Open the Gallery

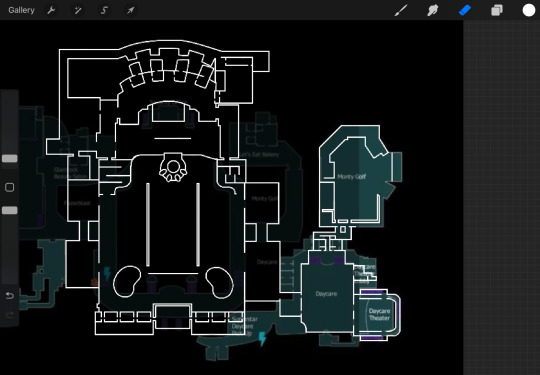coord(21,10)
